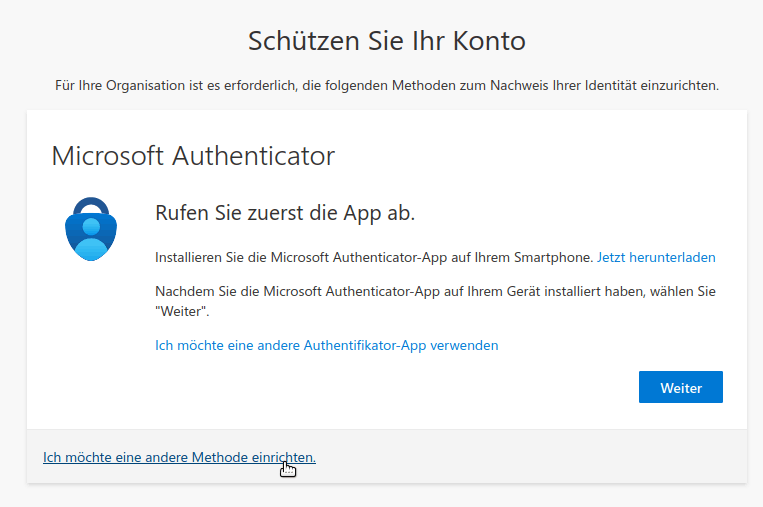Click the 'Installieren Sie die Microsoft Authenticator-App' sentence
The width and height of the screenshot is (763, 507).
point(374,257)
